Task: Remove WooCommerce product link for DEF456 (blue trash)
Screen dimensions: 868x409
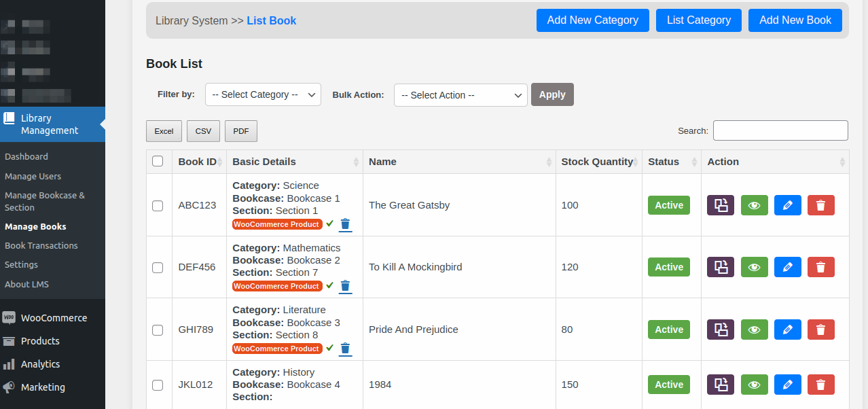Action: pos(345,286)
